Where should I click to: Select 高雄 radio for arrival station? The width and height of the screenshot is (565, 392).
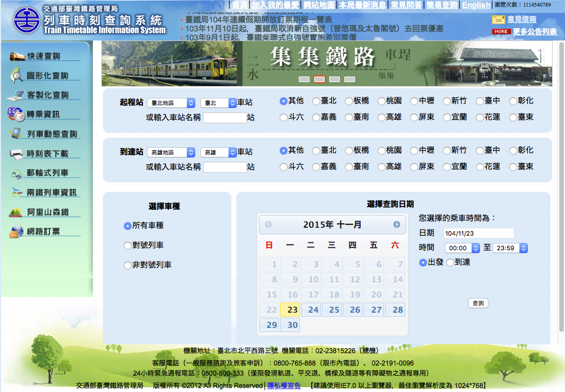(x=381, y=167)
